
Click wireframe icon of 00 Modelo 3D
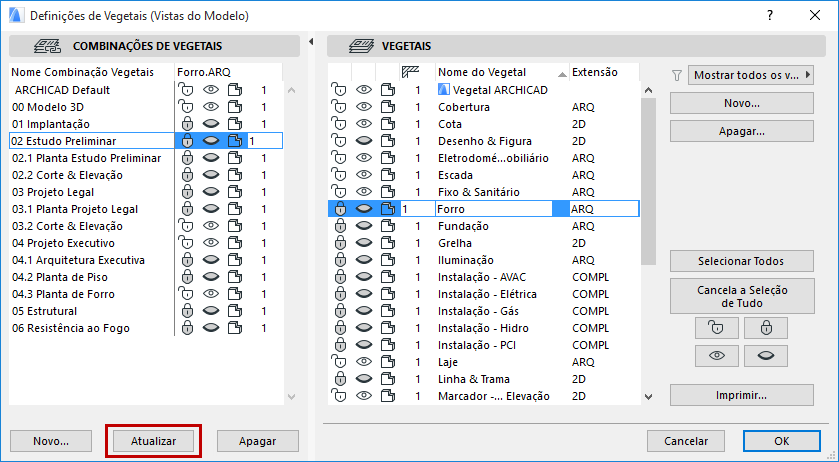point(234,107)
